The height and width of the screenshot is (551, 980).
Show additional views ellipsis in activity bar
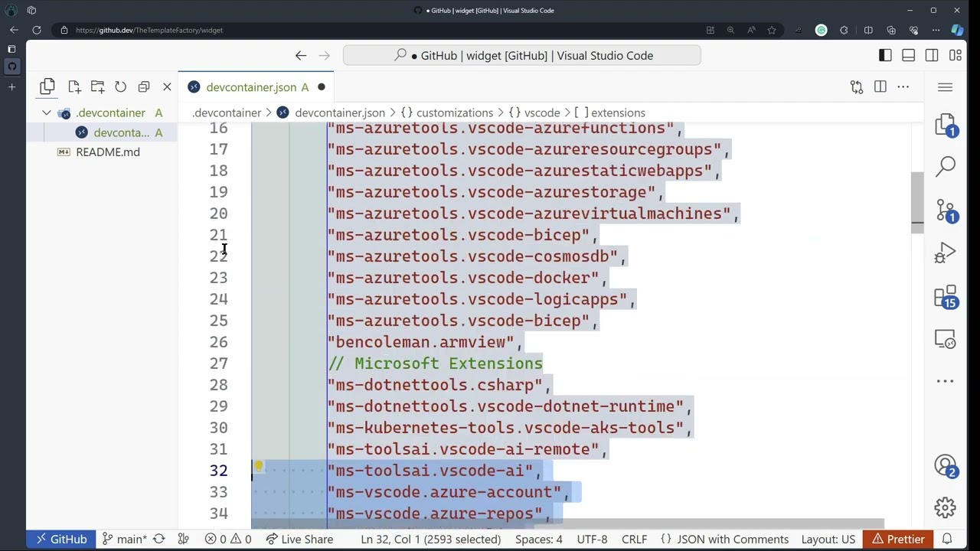click(946, 381)
